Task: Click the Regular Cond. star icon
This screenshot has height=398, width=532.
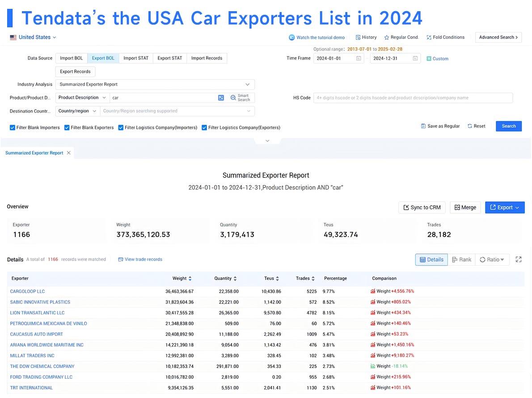Action: [x=386, y=37]
